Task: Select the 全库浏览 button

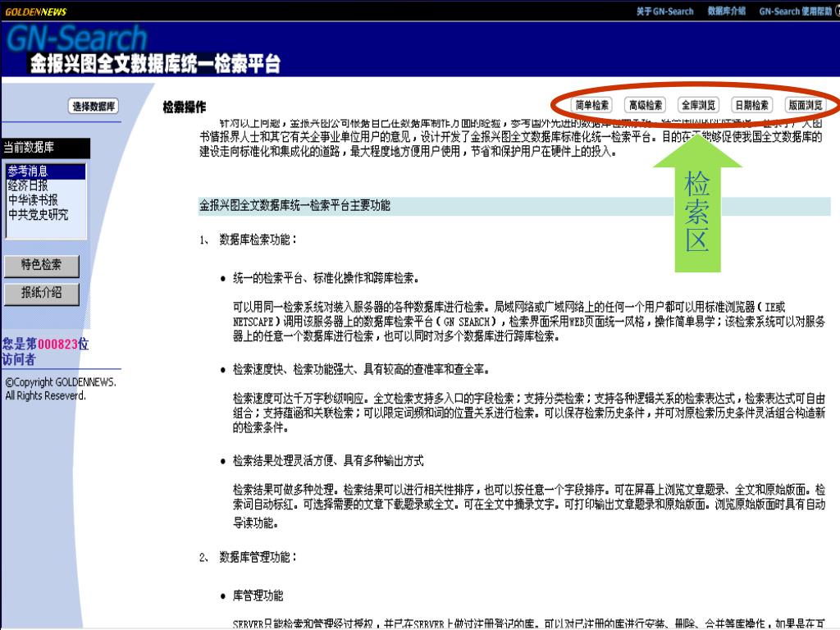Action: (698, 105)
